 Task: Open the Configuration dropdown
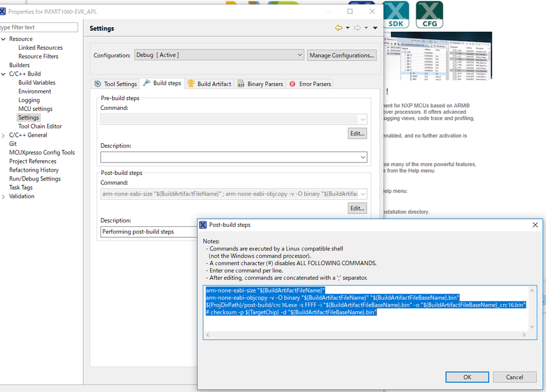pos(219,55)
